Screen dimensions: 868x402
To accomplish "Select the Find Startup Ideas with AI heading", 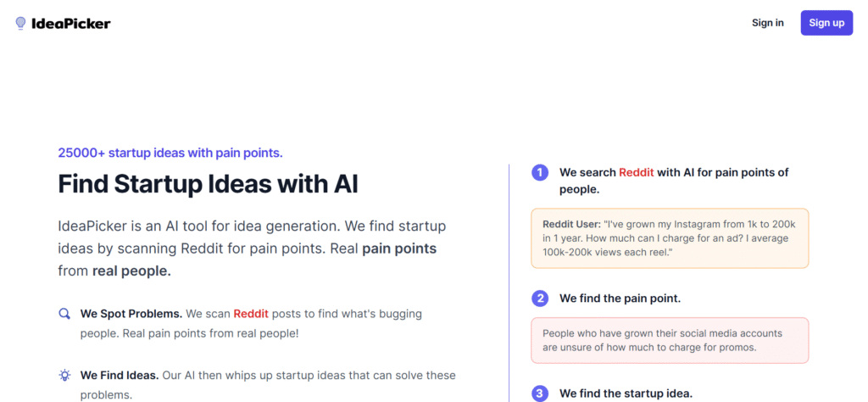I will coord(209,184).
